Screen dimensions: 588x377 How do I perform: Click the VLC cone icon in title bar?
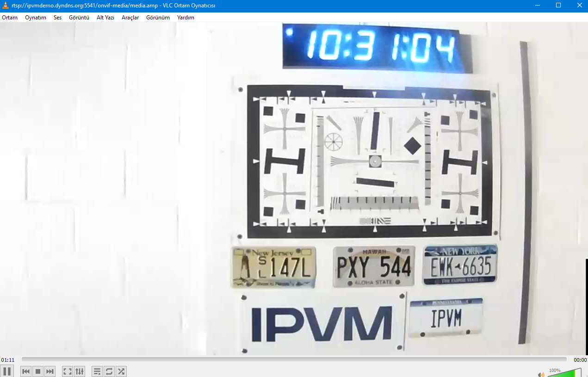coord(6,6)
